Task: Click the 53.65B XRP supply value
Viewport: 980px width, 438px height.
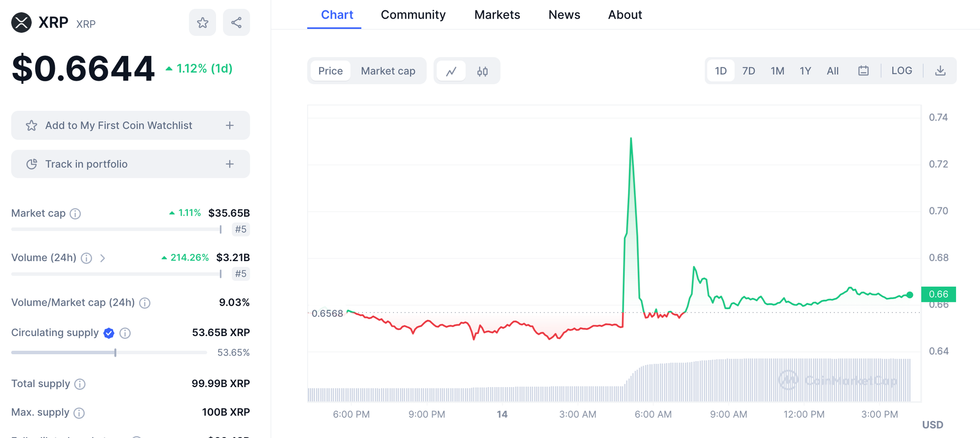Action: point(221,333)
